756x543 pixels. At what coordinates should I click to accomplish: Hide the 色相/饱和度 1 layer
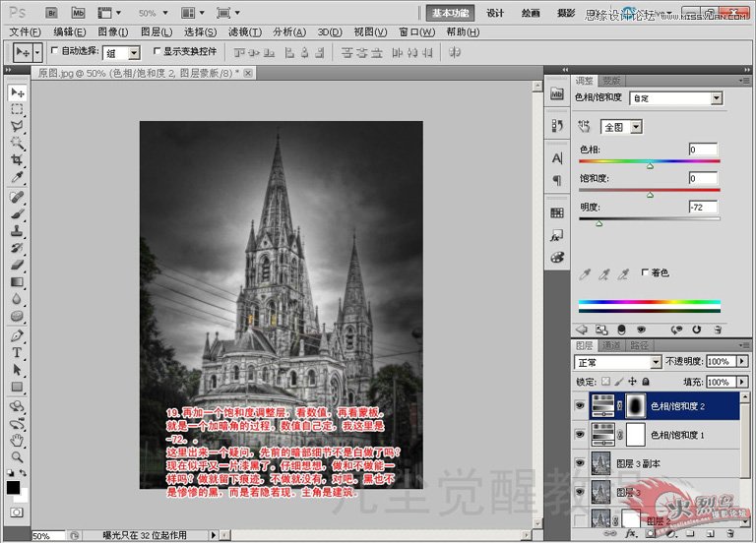[x=580, y=434]
